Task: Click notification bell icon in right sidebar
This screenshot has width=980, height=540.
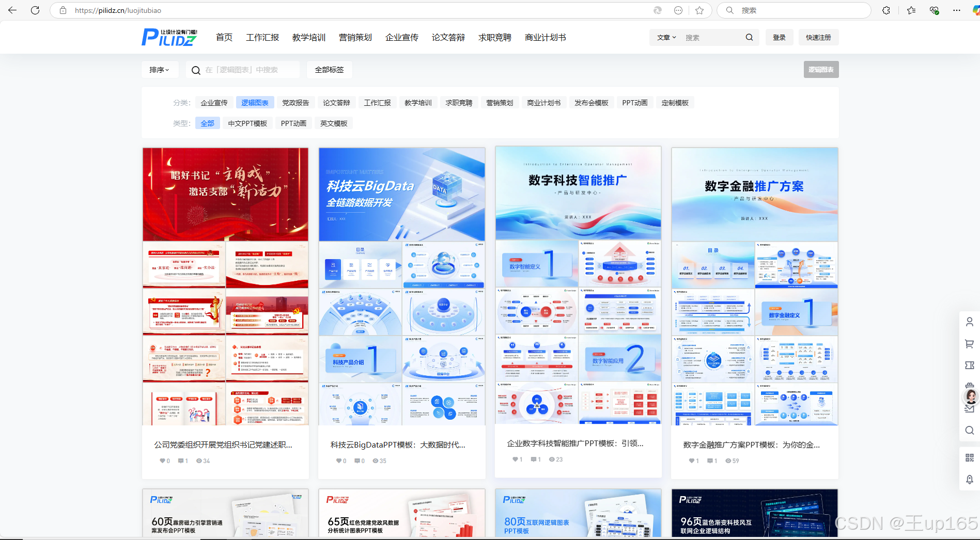Action: click(970, 480)
